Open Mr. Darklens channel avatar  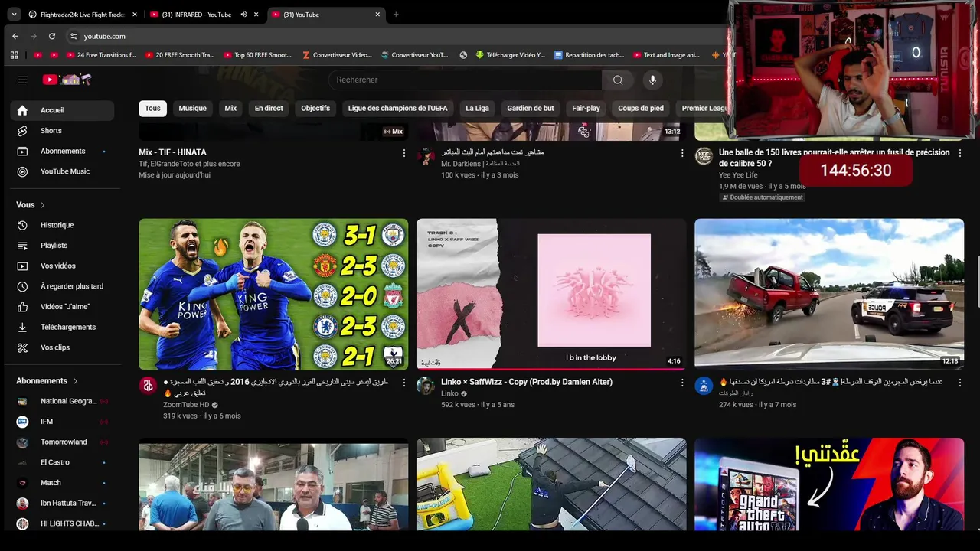click(x=426, y=156)
